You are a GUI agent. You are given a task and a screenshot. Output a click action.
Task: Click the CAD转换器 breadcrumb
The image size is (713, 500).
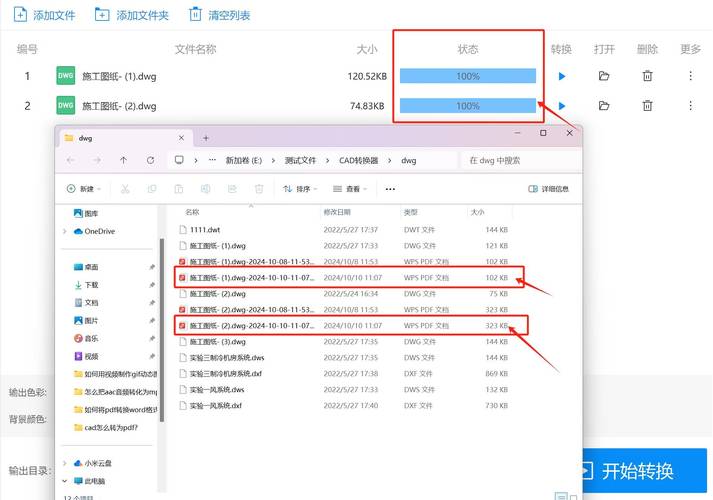[x=359, y=160]
